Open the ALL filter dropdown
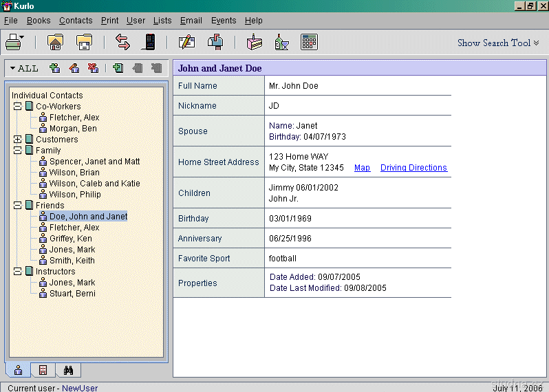549x392 pixels. 24,68
